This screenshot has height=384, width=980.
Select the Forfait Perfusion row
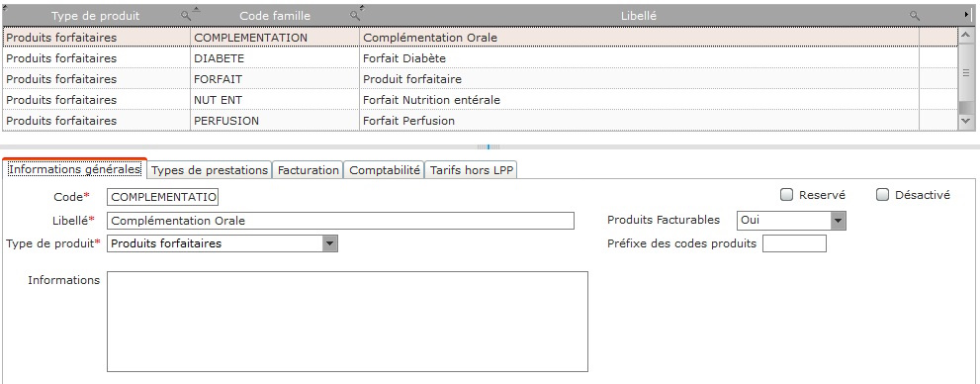pos(480,121)
